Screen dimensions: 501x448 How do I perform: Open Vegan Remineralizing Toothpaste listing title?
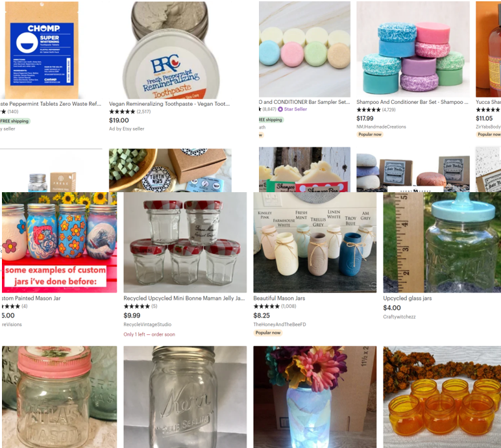click(169, 104)
